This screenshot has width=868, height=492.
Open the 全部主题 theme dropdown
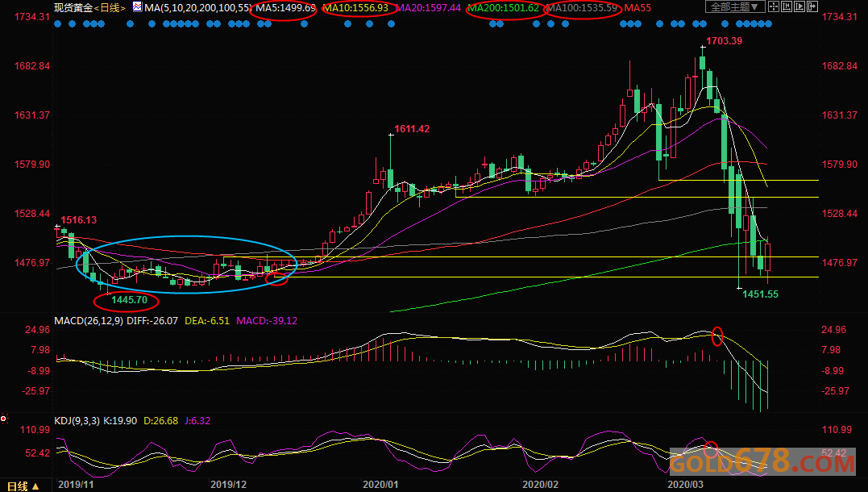point(735,6)
